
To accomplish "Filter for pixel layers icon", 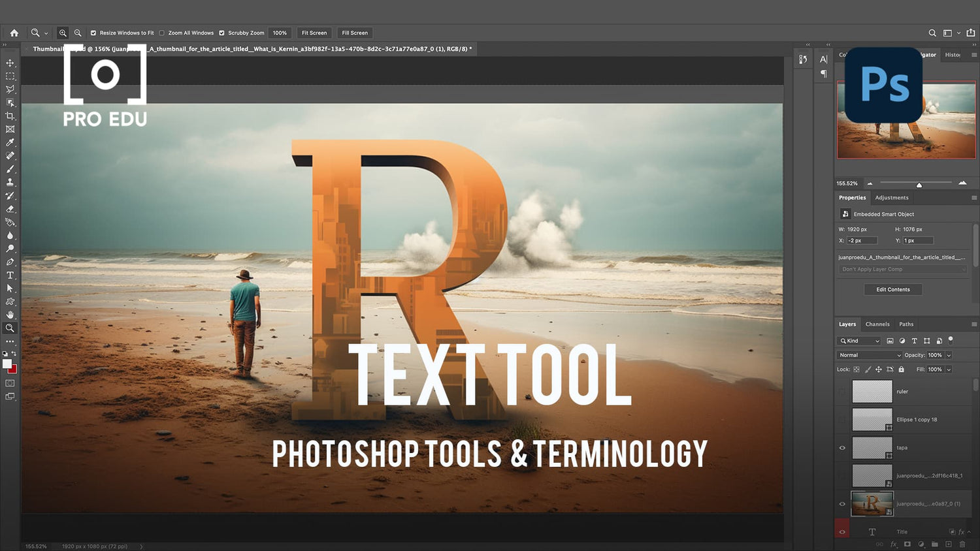I will 890,341.
